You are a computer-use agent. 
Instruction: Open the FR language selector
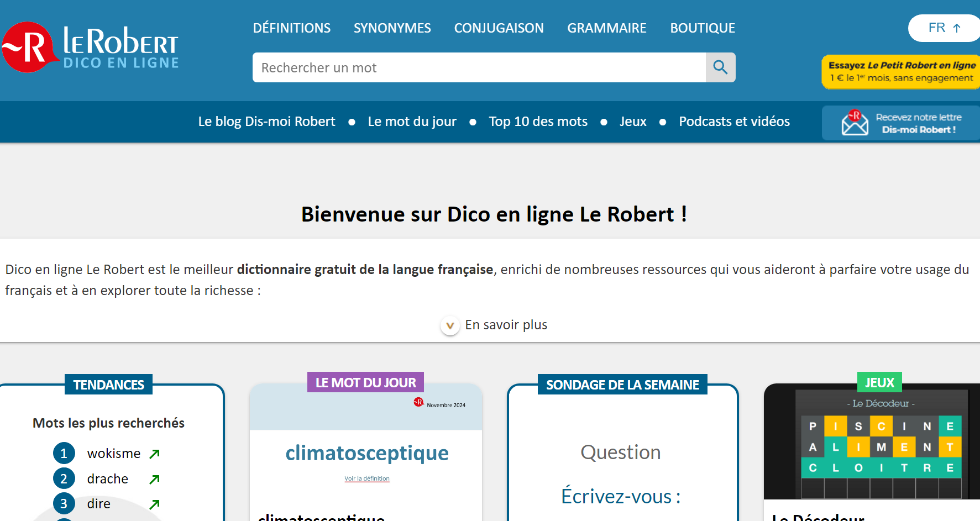tap(944, 28)
